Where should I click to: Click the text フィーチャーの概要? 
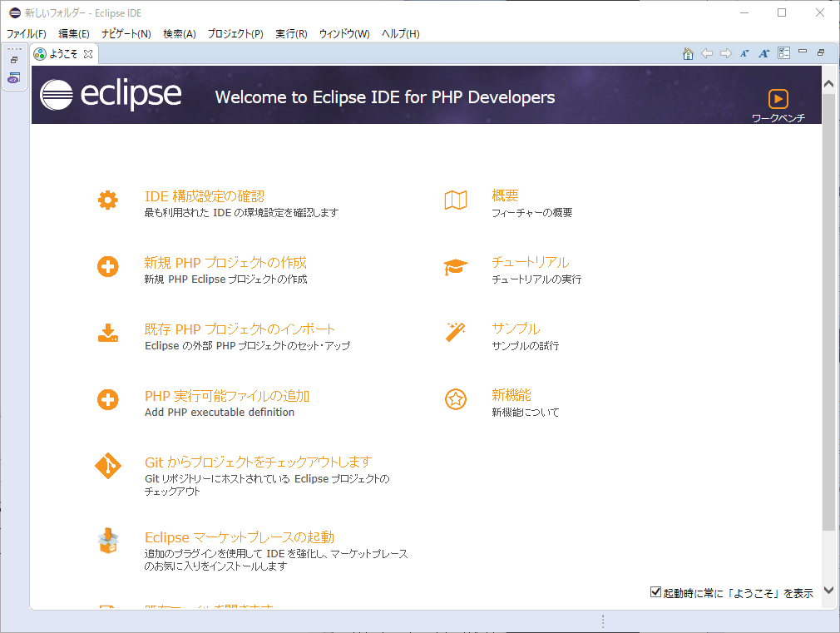[x=532, y=213]
